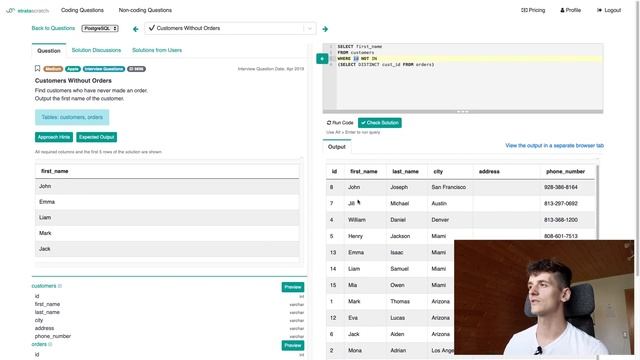This screenshot has height=360, width=640.
Task: Click Run Code
Action: (x=340, y=122)
